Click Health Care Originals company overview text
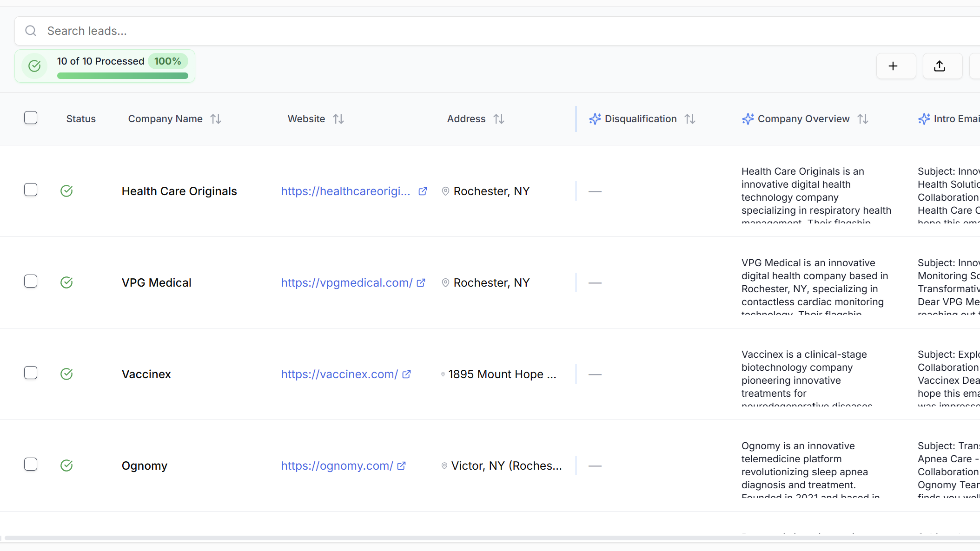The height and width of the screenshot is (551, 980). tap(816, 194)
